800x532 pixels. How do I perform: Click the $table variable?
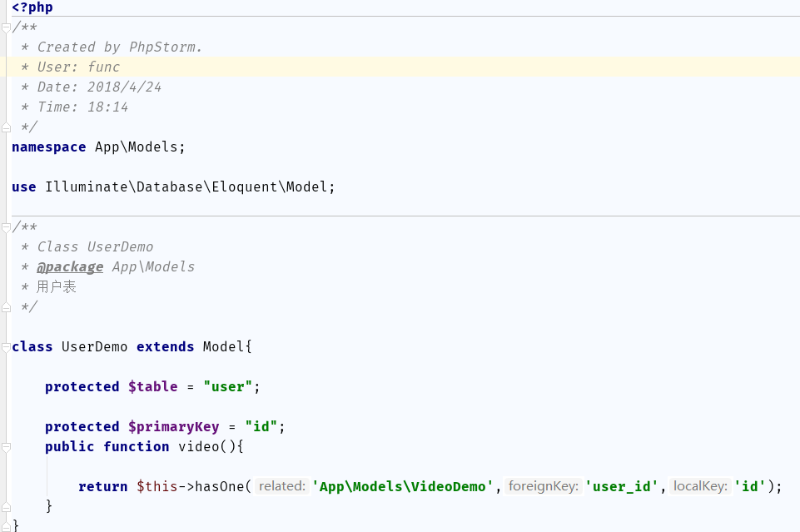[153, 386]
